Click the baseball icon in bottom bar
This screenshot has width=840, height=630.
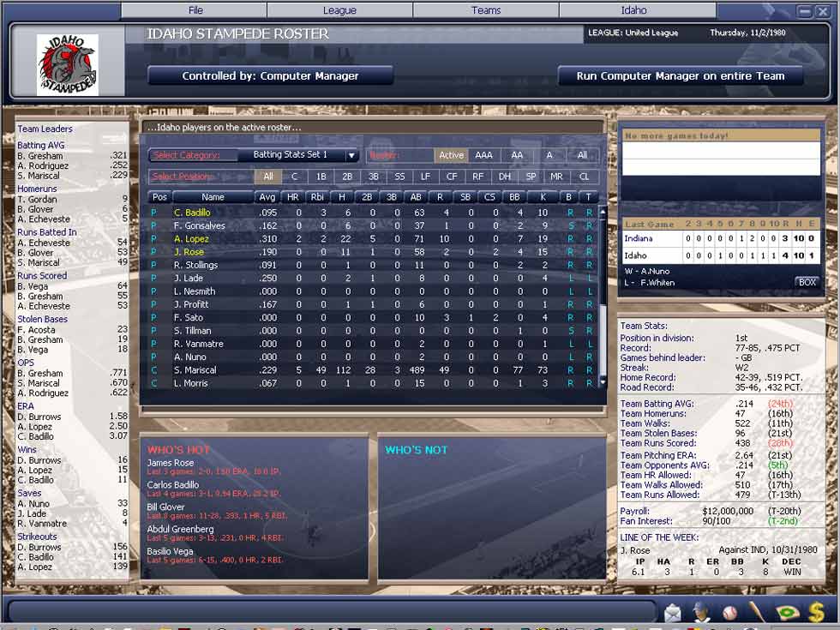pyautogui.click(x=729, y=613)
